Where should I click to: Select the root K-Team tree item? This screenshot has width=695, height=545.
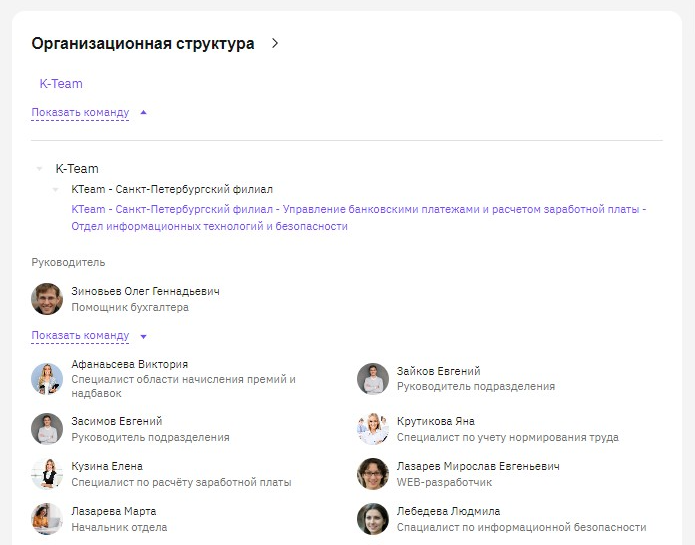point(77,169)
